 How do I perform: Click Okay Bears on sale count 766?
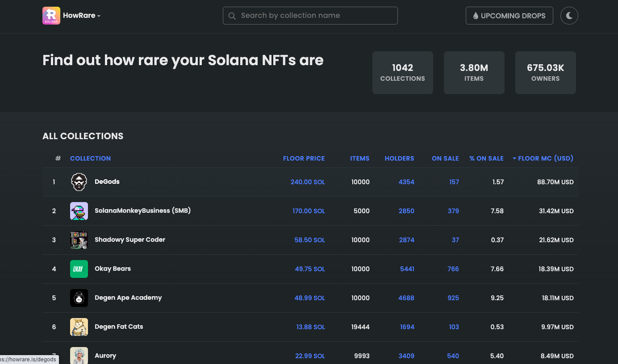453,269
